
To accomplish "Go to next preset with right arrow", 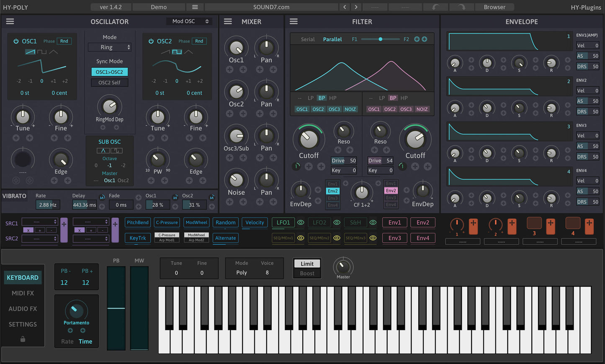I will click(x=356, y=7).
